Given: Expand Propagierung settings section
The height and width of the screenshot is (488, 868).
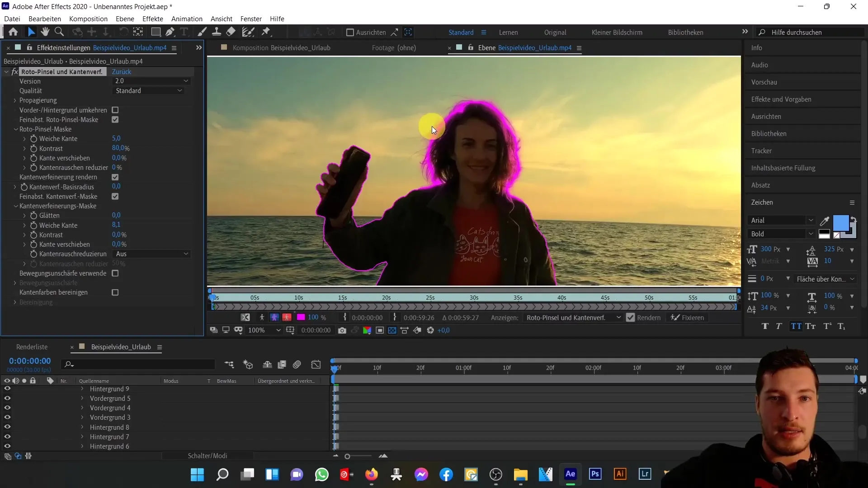Looking at the screenshot, I should pos(14,100).
